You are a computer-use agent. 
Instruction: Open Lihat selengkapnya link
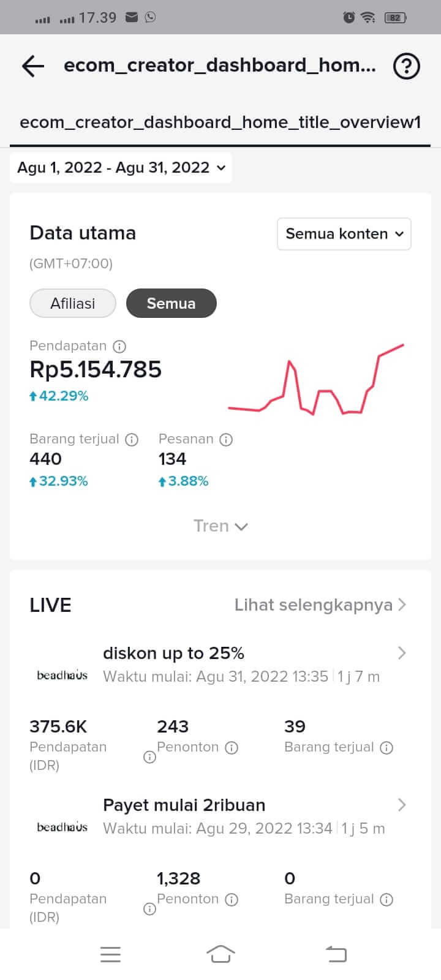pos(320,605)
